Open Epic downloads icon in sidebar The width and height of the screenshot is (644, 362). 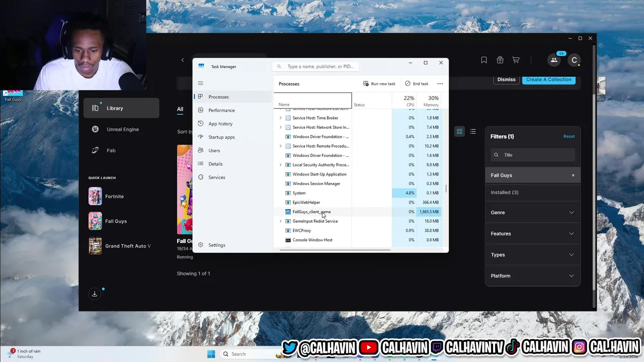(95, 294)
